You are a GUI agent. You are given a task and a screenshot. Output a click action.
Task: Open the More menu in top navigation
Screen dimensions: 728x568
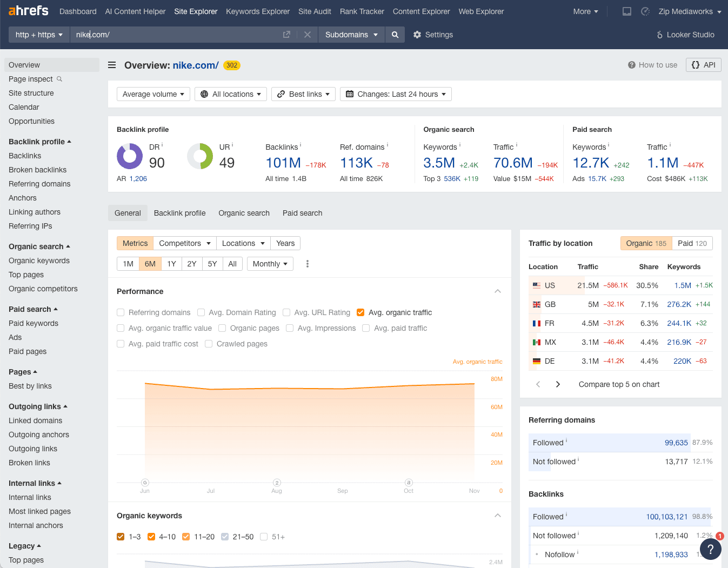586,11
